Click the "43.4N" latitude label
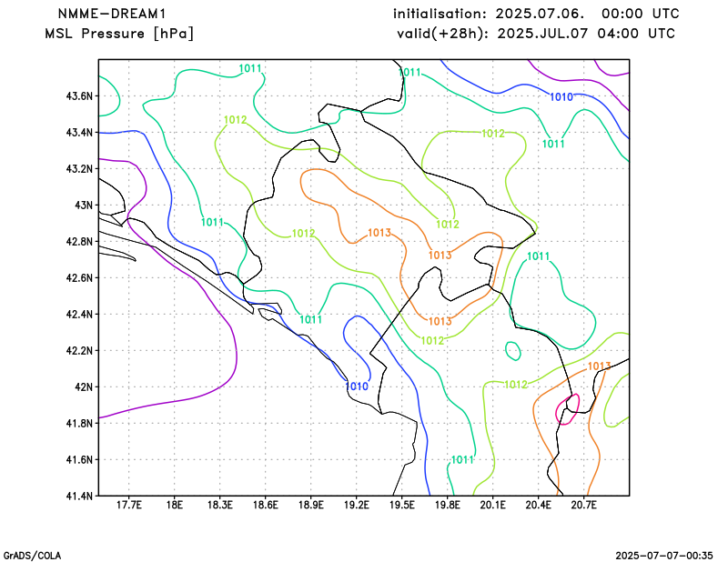Viewport: 728px width, 562px height. coord(79,133)
